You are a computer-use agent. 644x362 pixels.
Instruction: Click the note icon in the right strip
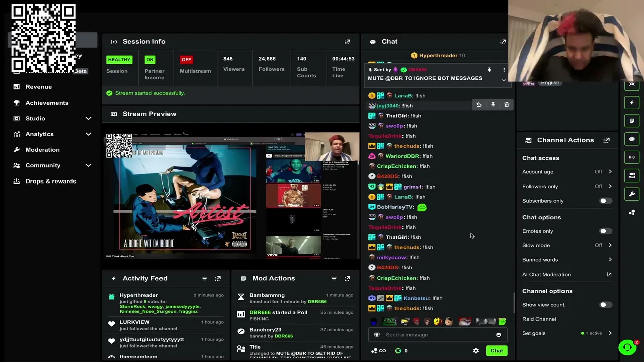point(632,121)
